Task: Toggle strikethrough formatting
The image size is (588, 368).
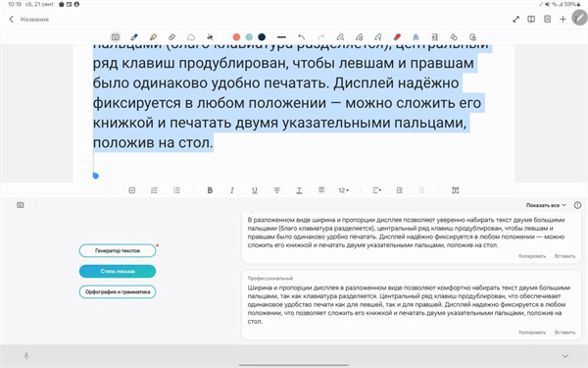Action: click(276, 190)
